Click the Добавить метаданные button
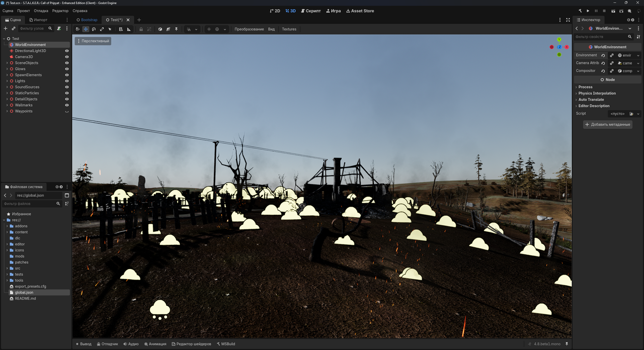644x350 pixels. pos(608,124)
